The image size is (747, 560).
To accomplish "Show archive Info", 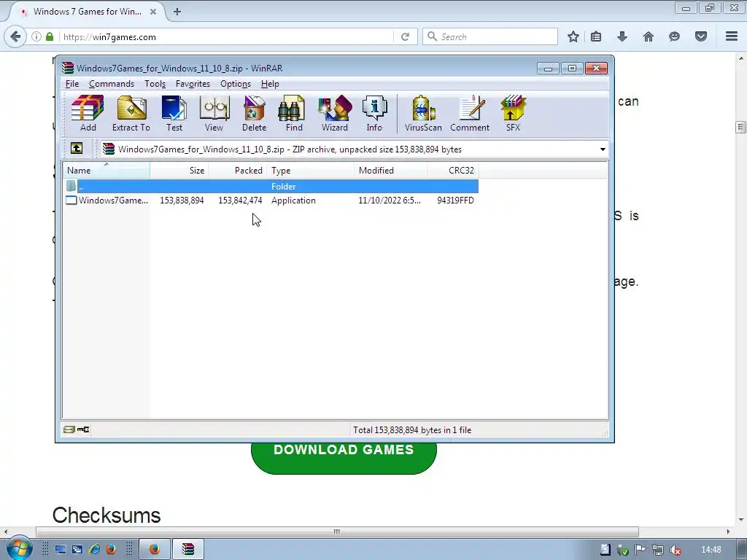I will click(x=374, y=114).
